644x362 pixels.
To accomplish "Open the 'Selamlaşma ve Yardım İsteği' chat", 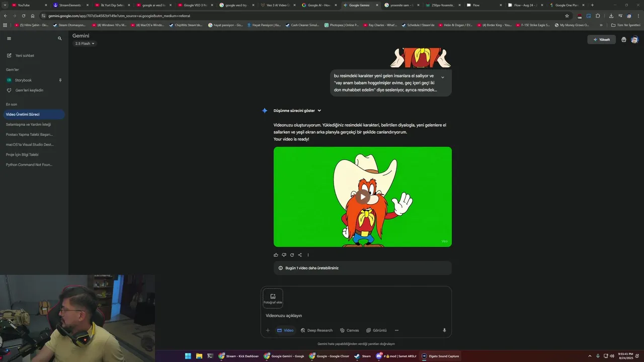I will 28,124.
